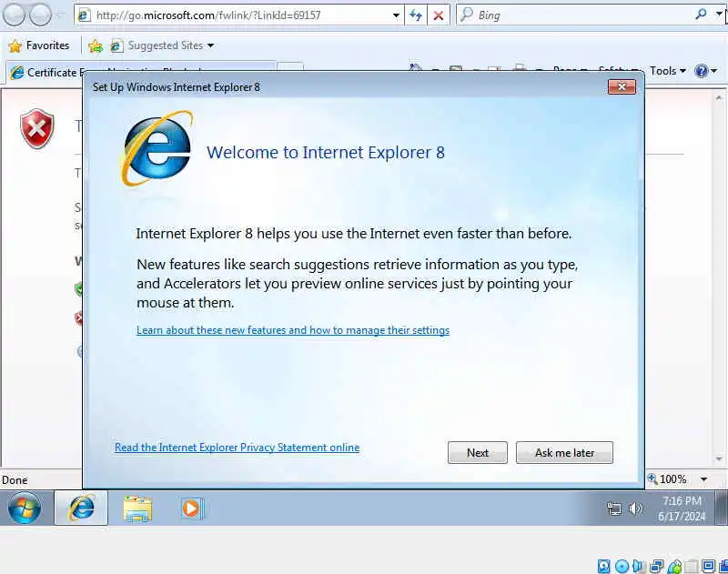Click into the URL address field

241,15
